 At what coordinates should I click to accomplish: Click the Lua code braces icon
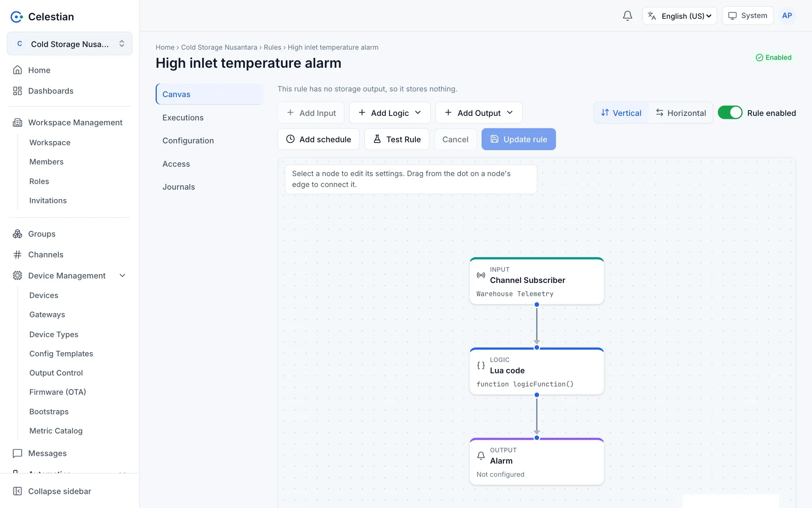click(x=481, y=365)
